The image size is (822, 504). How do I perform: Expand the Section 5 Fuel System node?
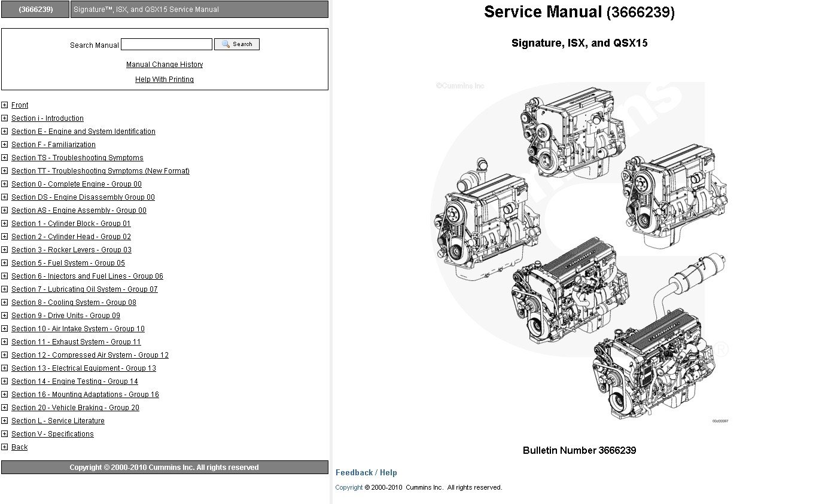(5, 263)
